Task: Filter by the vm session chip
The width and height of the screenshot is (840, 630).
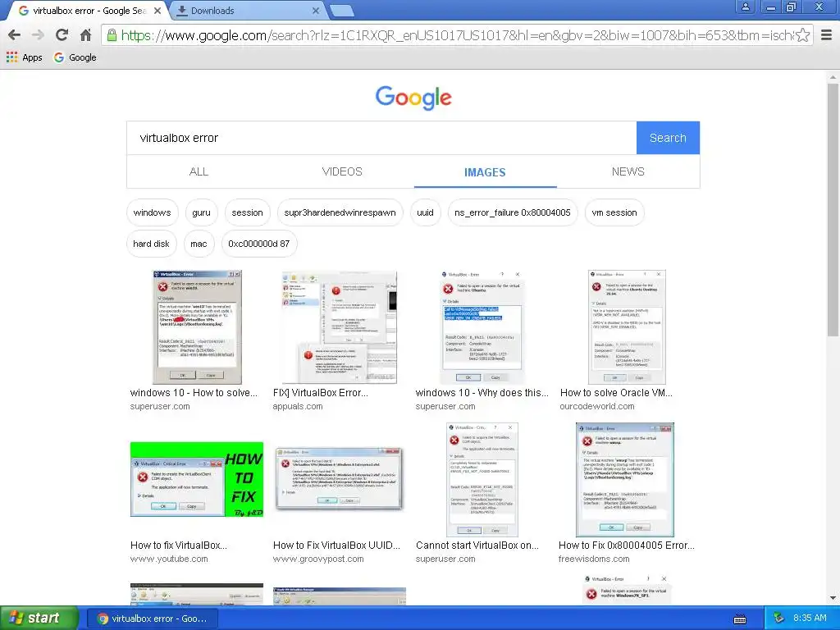Action: pyautogui.click(x=614, y=212)
